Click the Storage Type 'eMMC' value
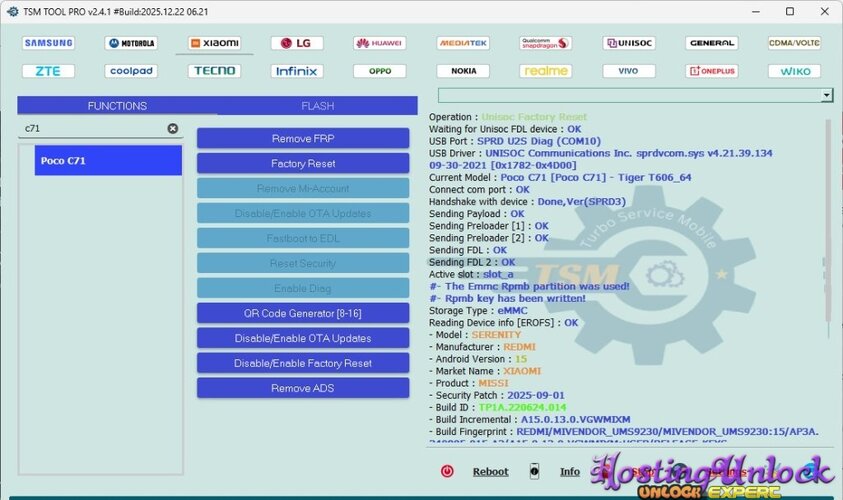This screenshot has width=843, height=500. pyautogui.click(x=512, y=311)
